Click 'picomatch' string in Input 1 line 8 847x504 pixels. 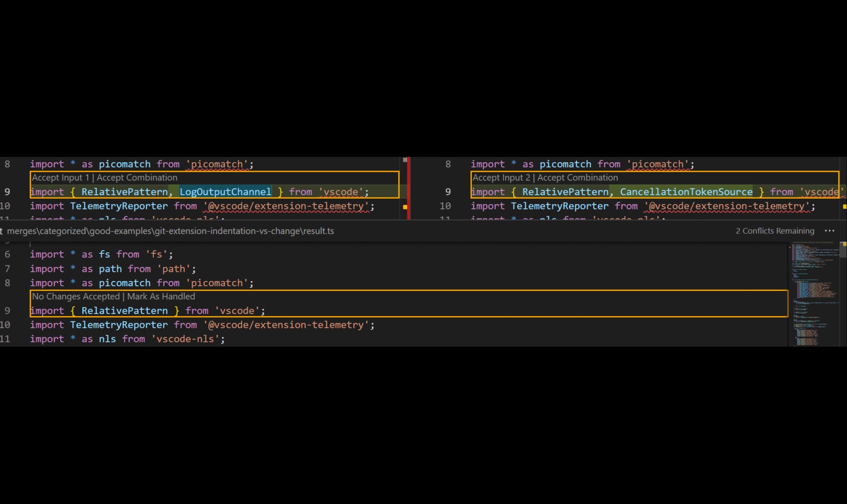pyautogui.click(x=217, y=164)
